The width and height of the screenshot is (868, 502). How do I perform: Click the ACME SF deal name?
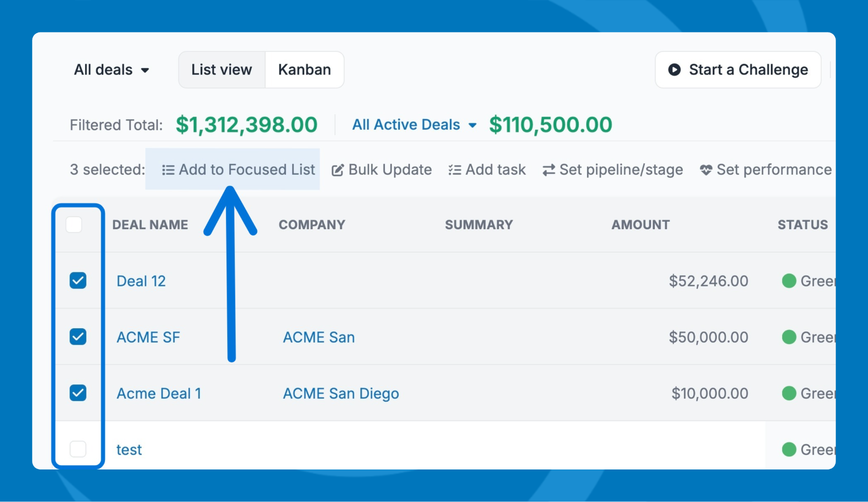(x=148, y=337)
